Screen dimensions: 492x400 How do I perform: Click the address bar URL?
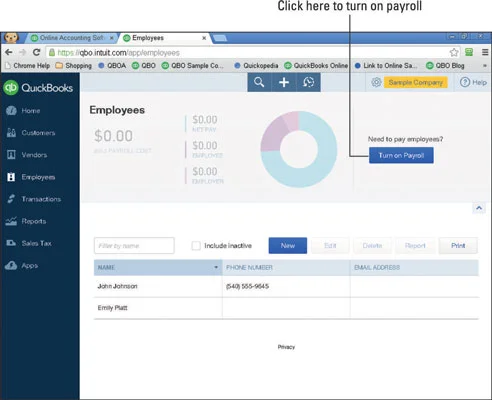pos(119,53)
